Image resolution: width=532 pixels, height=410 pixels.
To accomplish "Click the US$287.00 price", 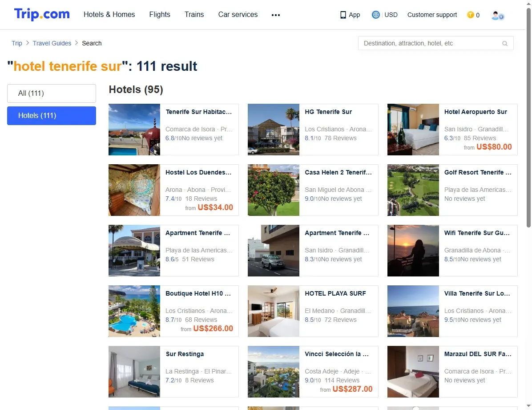I will coord(353,389).
